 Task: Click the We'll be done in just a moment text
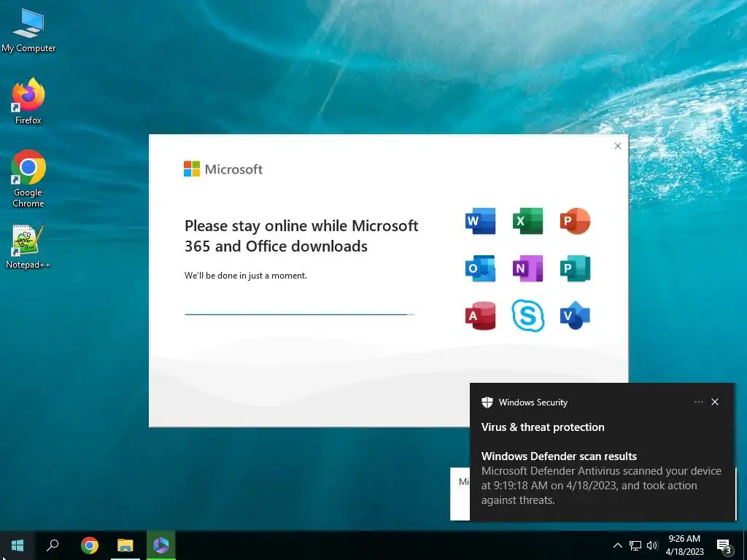point(246,275)
